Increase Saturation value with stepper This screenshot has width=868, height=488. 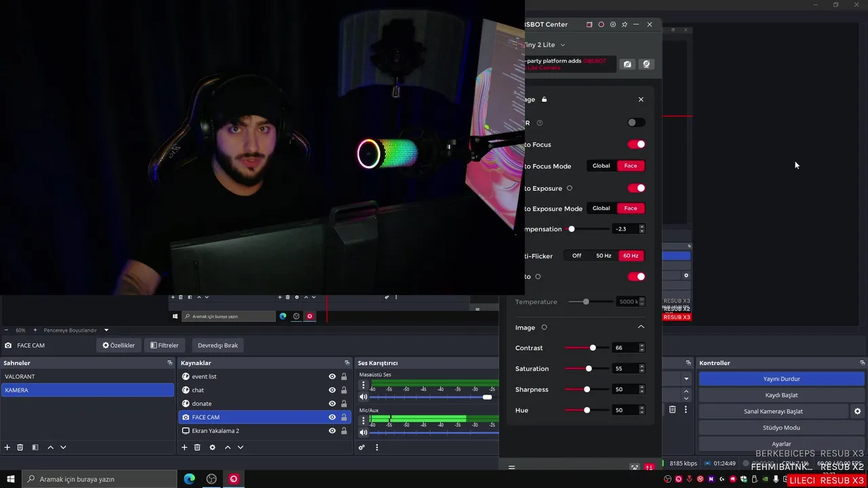[x=642, y=367]
